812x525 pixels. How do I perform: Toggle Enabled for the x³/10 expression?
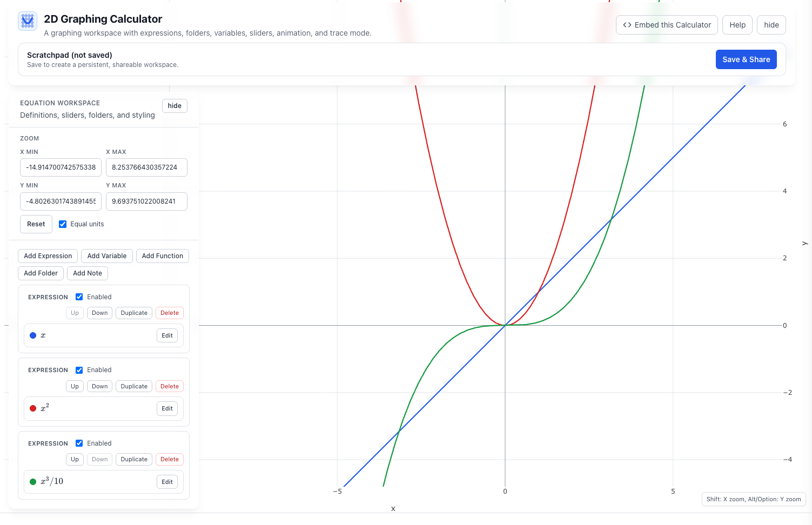(79, 443)
